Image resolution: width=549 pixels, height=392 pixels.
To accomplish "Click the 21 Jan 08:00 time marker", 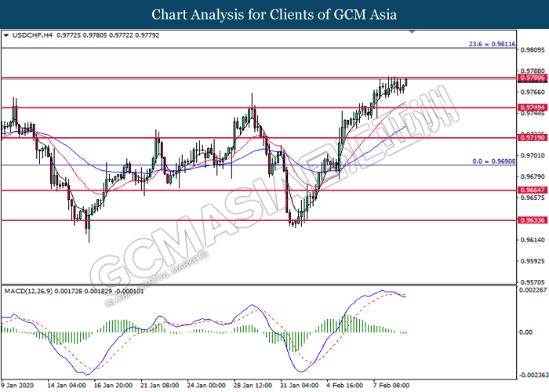I will tap(158, 385).
